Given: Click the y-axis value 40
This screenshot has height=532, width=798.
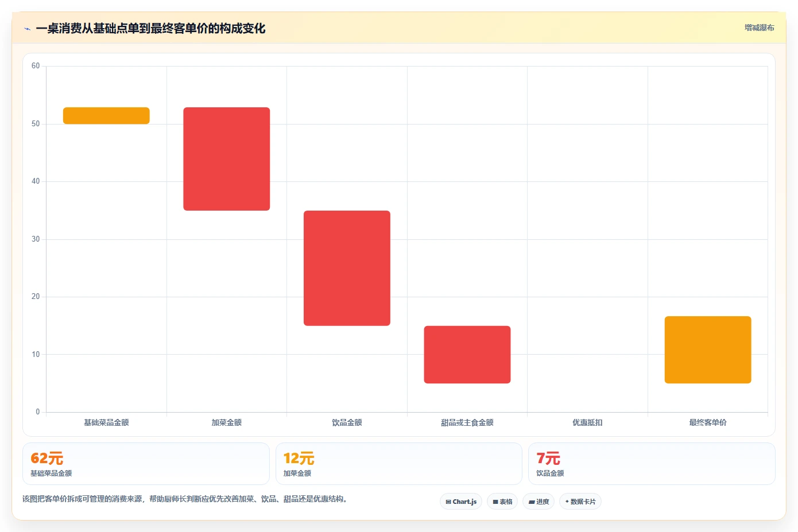Looking at the screenshot, I should pyautogui.click(x=36, y=181).
